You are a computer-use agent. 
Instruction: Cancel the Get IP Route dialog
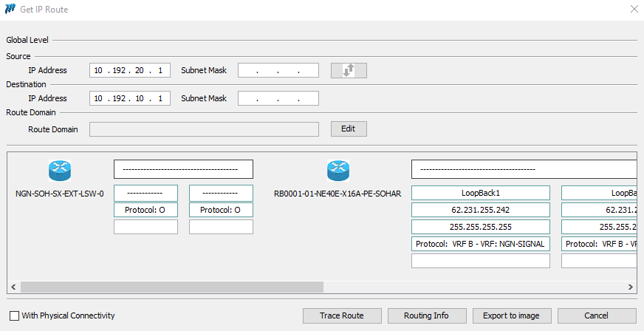click(596, 315)
